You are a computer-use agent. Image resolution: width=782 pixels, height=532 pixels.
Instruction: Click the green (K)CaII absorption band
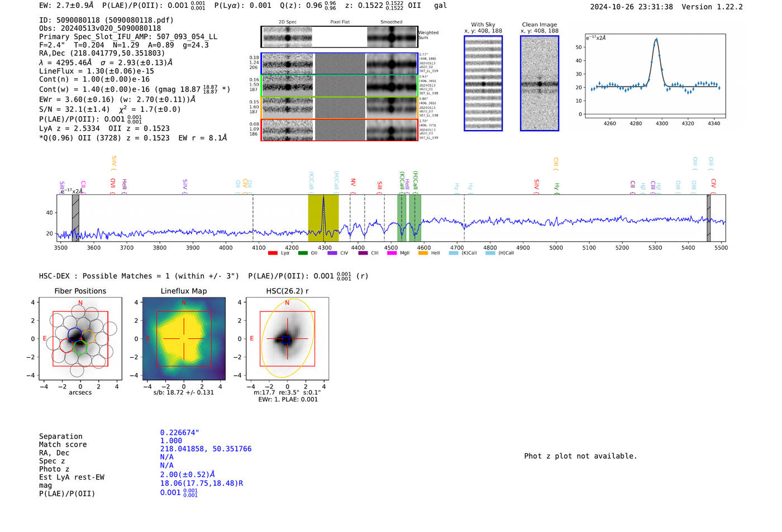point(402,218)
